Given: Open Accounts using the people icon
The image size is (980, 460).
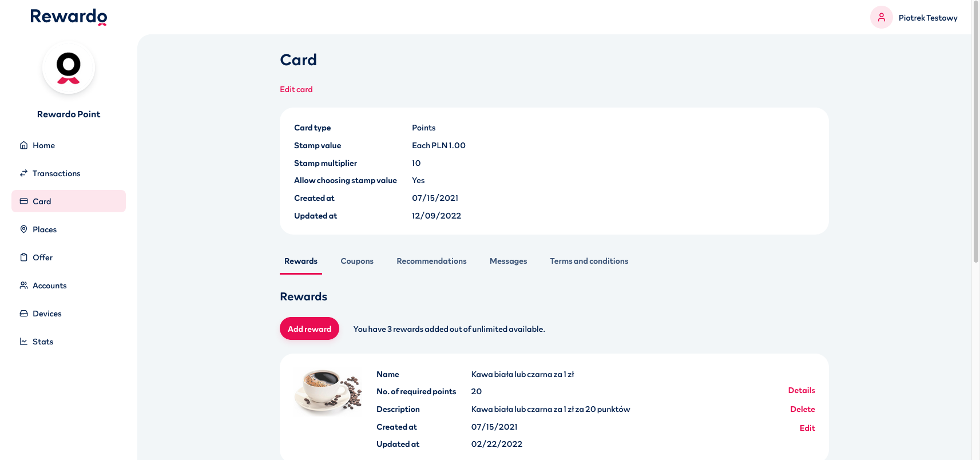Looking at the screenshot, I should click(23, 285).
